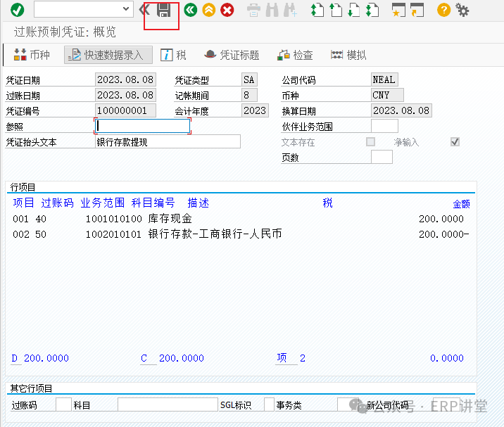504x427 pixels.
Task: Collapse the command field with double-chevron
Action: pyautogui.click(x=144, y=10)
